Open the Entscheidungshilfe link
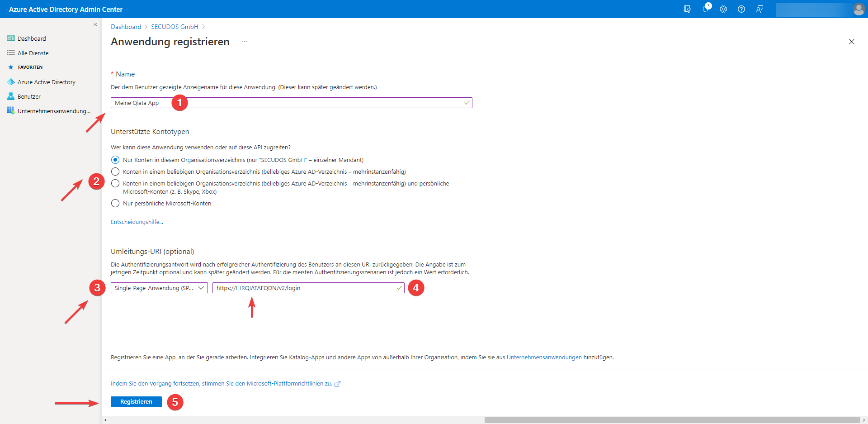868x424 pixels. click(137, 222)
